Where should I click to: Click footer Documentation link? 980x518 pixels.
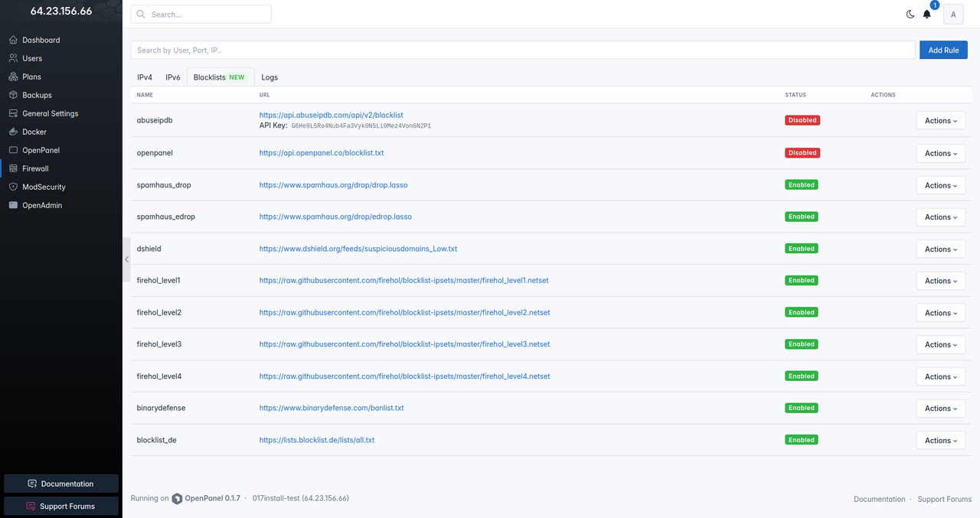pyautogui.click(x=880, y=499)
